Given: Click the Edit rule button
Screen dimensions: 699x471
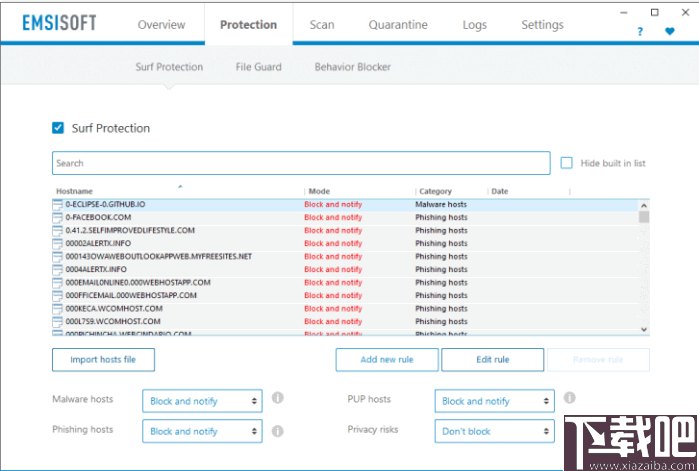Looking at the screenshot, I should [493, 360].
